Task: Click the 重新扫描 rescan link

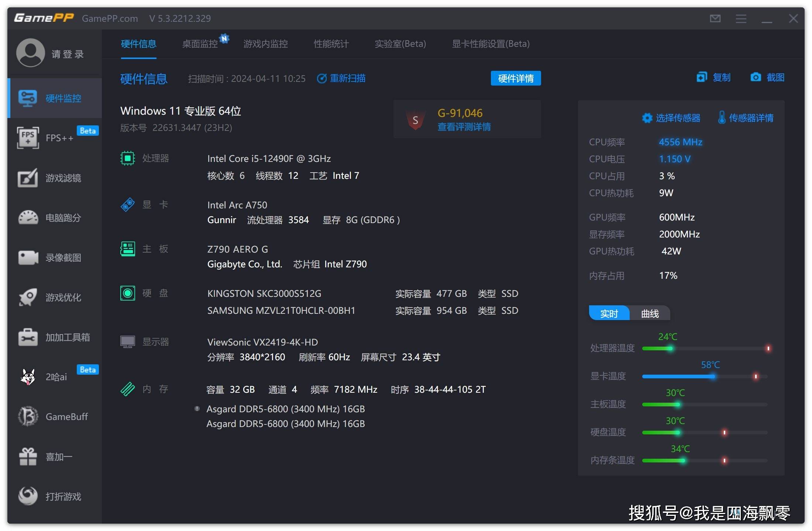Action: coord(341,78)
